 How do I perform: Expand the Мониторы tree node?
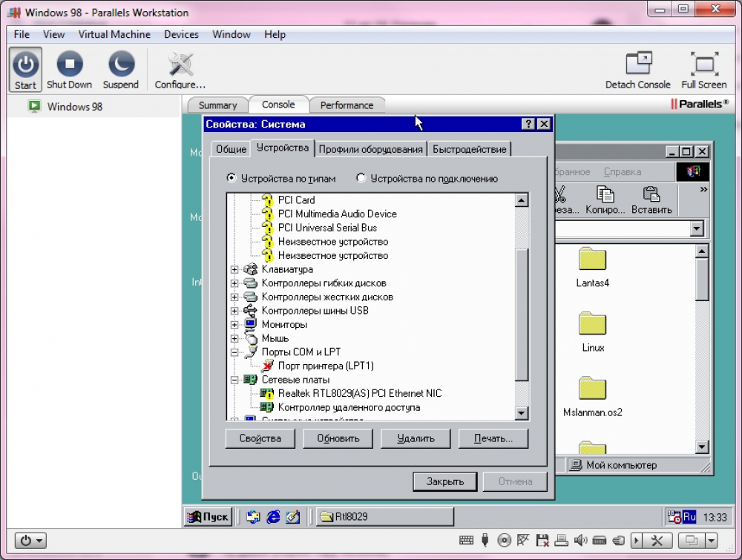(234, 325)
